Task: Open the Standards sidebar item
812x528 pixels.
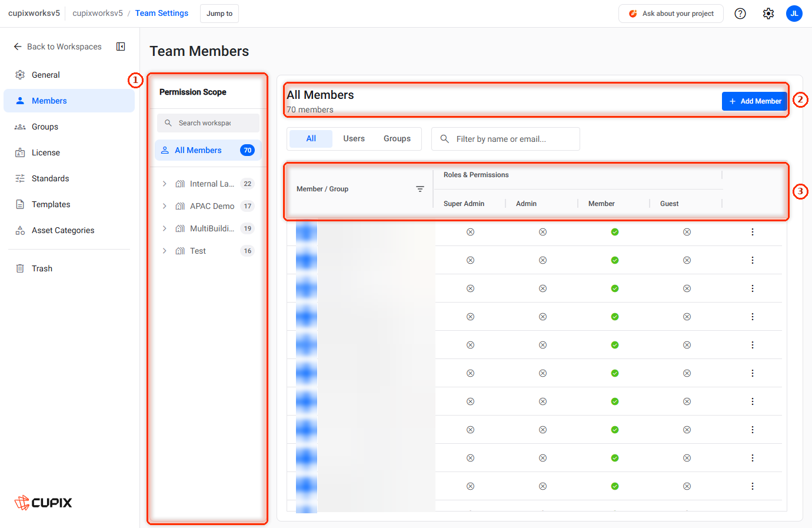Action: [x=69, y=178]
